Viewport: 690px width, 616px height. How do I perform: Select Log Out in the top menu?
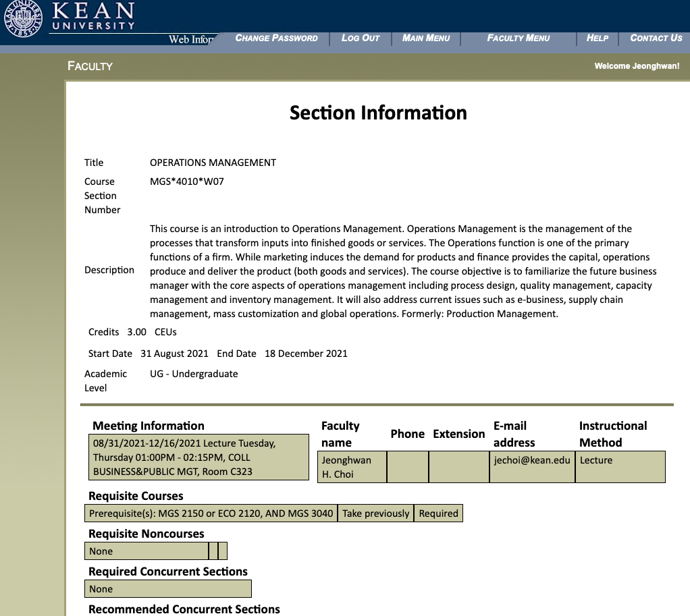361,38
